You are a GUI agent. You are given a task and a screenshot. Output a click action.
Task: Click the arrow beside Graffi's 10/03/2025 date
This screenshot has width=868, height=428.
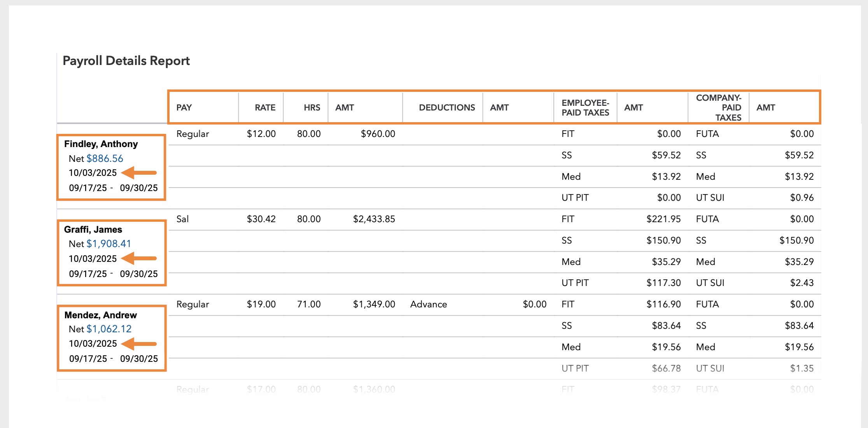click(139, 258)
